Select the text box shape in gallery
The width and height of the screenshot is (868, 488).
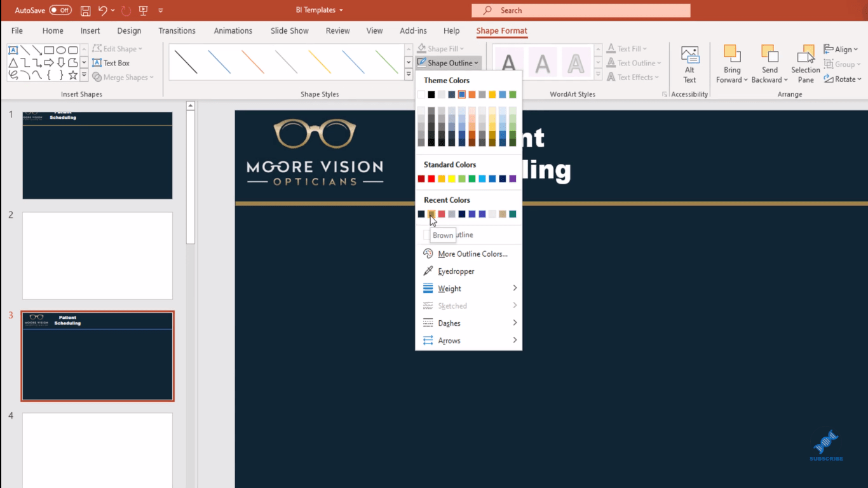[x=13, y=50]
